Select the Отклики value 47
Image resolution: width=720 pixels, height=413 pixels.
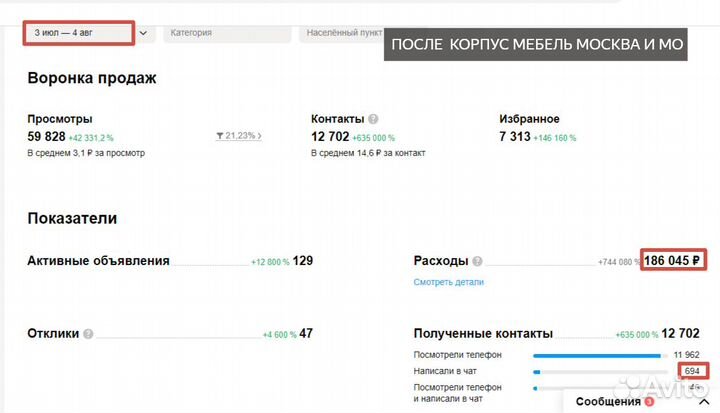[306, 333]
